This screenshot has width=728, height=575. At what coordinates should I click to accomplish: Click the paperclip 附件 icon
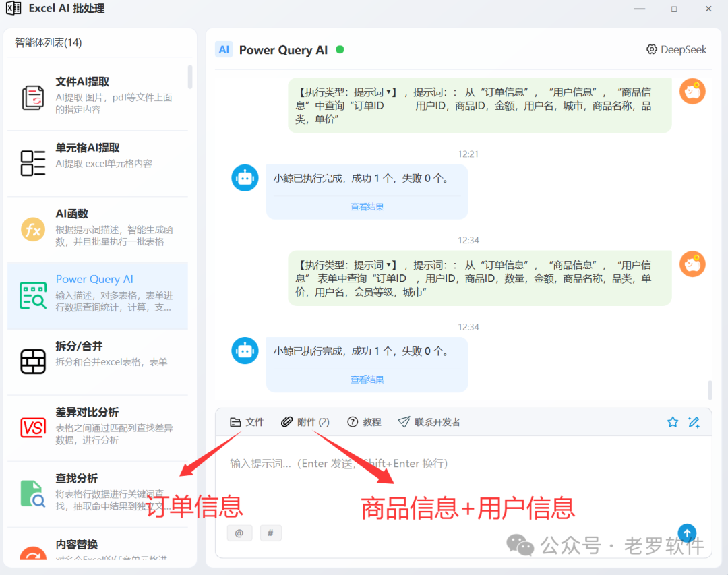(286, 422)
